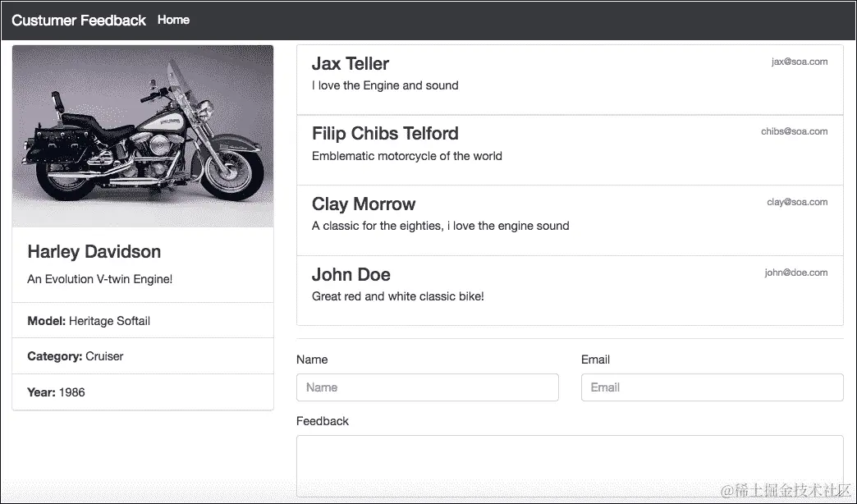Click the 'An Evolution V-twin Engine!' description
857x504 pixels.
[x=100, y=279]
